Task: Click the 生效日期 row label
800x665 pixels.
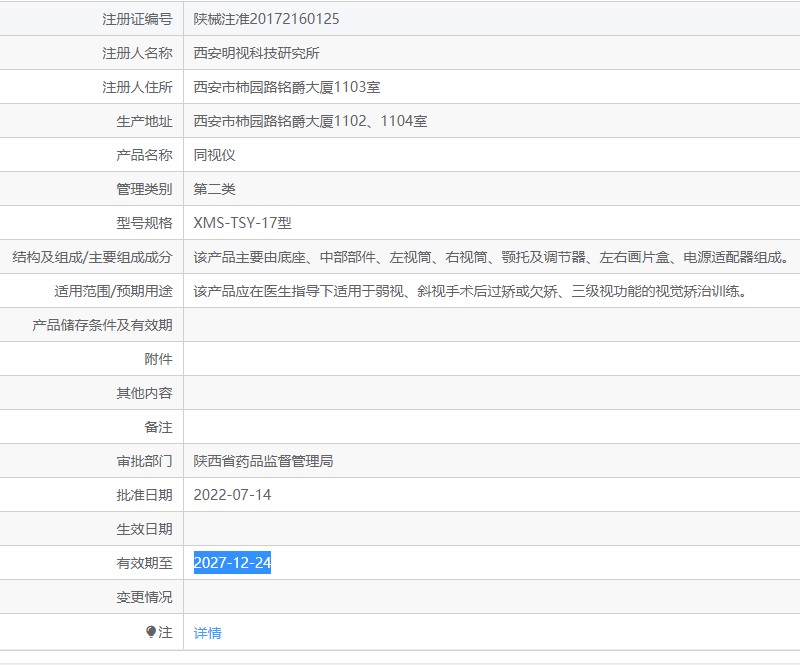Action: [144, 529]
